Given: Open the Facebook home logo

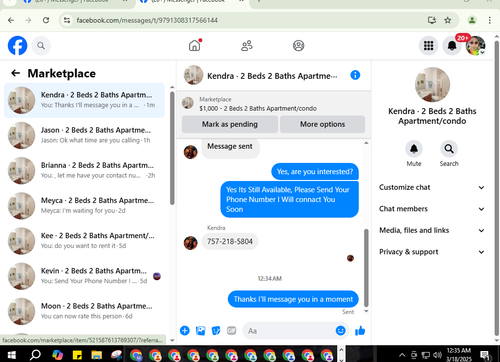Looking at the screenshot, I should [17, 45].
